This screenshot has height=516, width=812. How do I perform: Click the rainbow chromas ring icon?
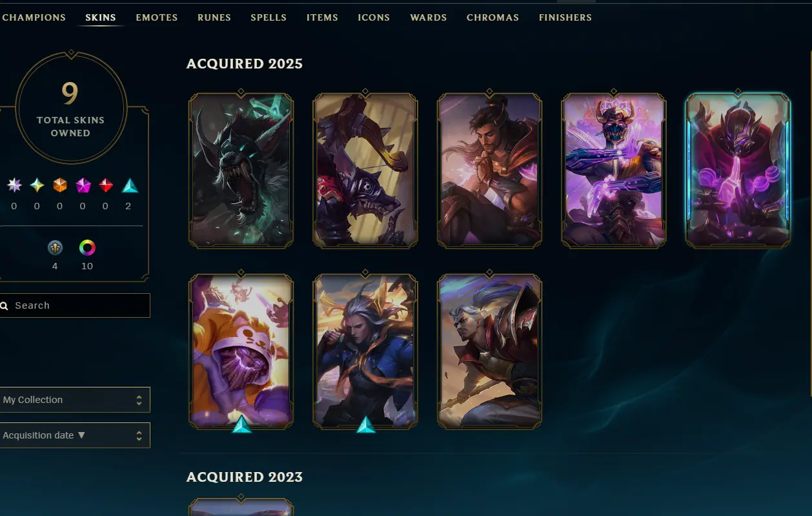[87, 248]
